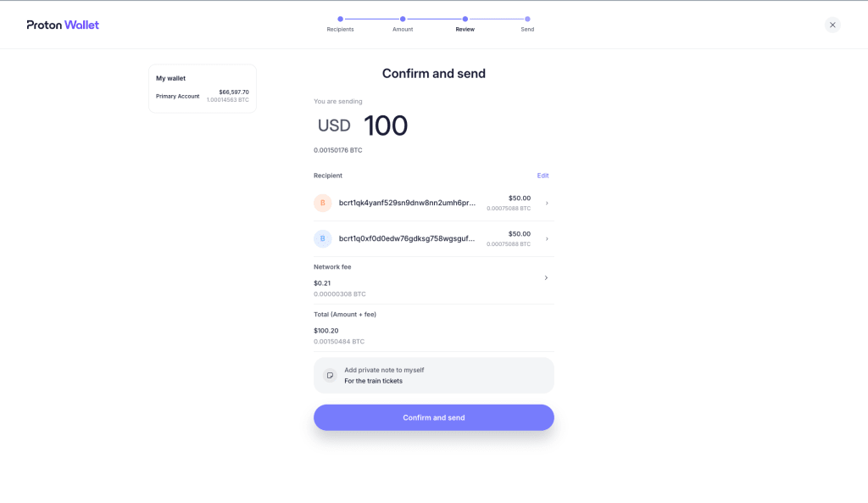Select the My wallet Primary Account card

coord(202,87)
